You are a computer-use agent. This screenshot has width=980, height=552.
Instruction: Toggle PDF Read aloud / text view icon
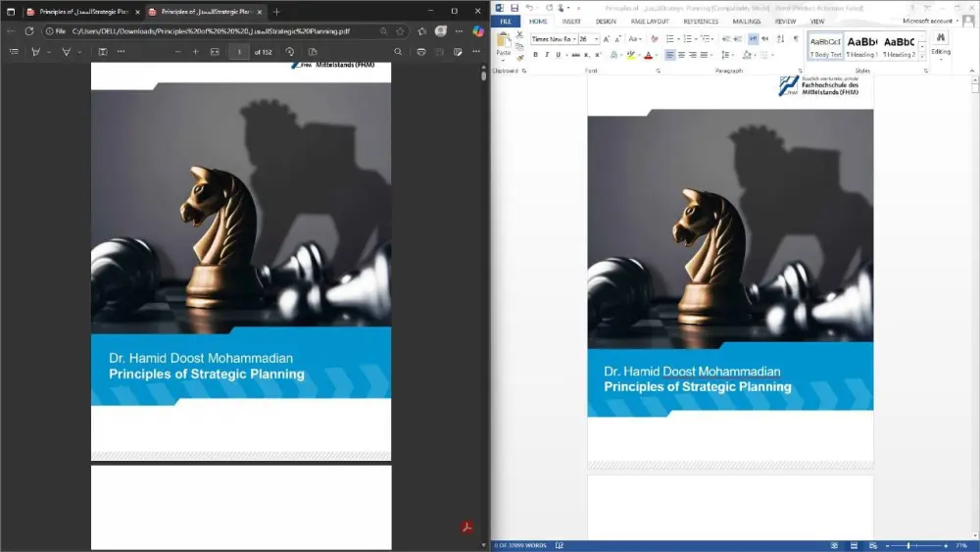pos(103,52)
